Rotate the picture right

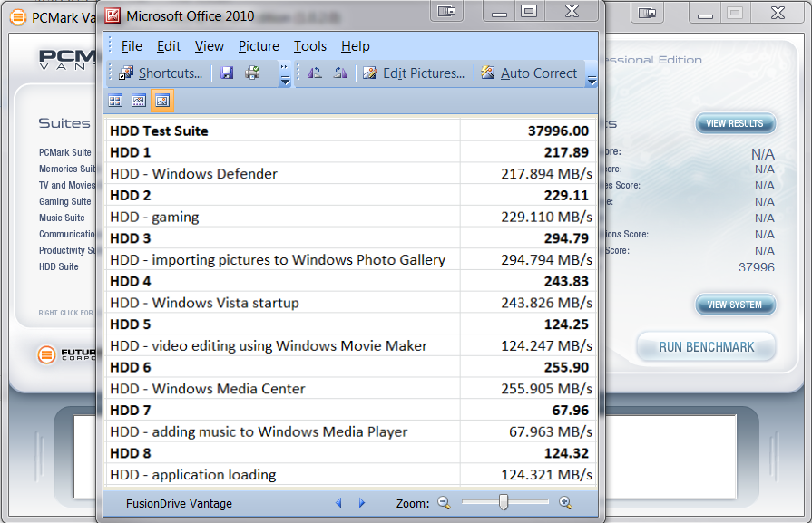tap(340, 73)
